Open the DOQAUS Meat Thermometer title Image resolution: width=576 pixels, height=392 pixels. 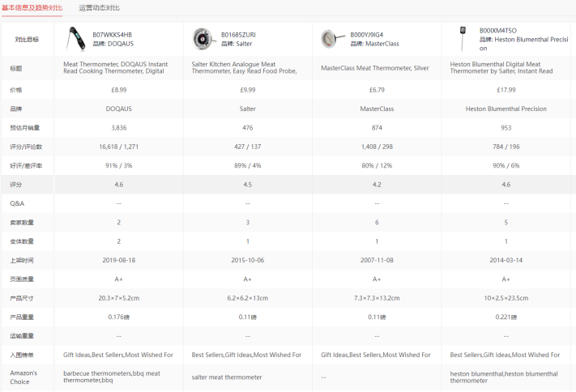[115, 67]
